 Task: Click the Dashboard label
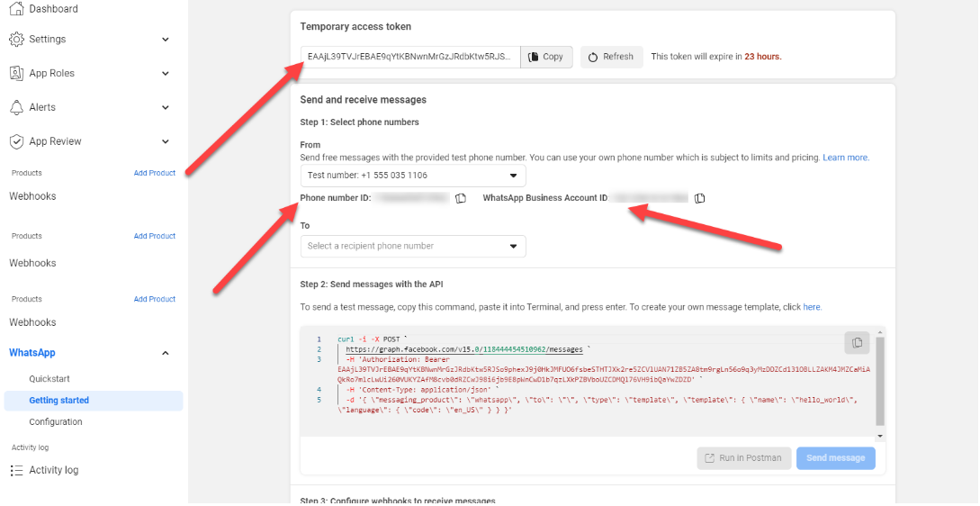pyautogui.click(x=54, y=9)
